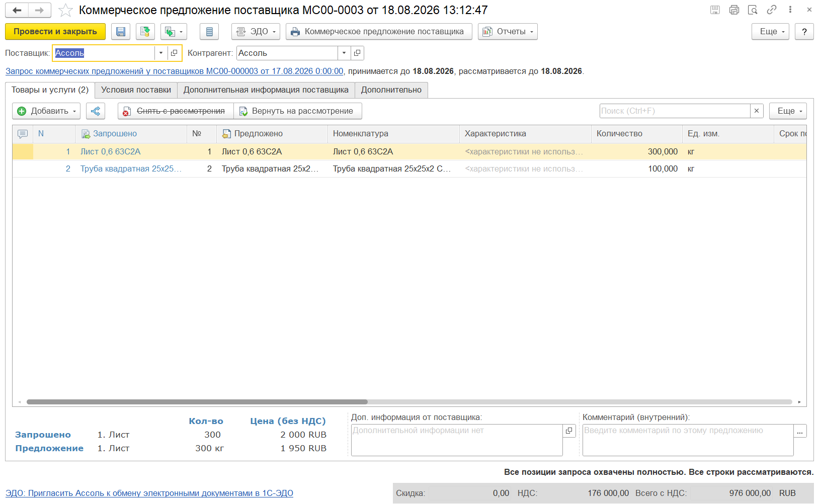Get link to document via the chain icon
The height and width of the screenshot is (504, 821).
point(772,10)
